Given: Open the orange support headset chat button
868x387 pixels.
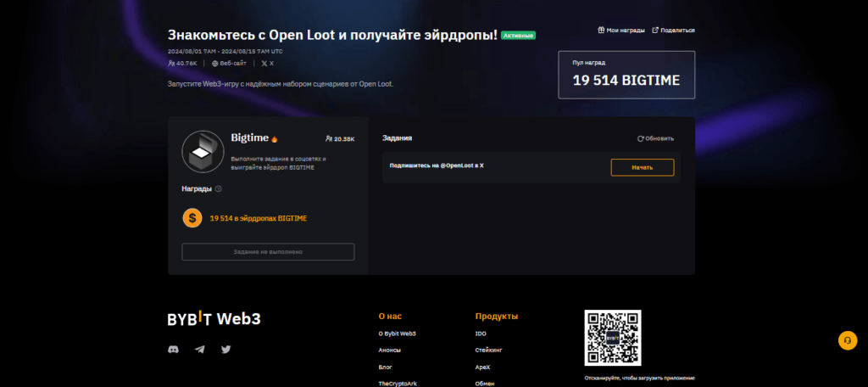Looking at the screenshot, I should click(848, 340).
